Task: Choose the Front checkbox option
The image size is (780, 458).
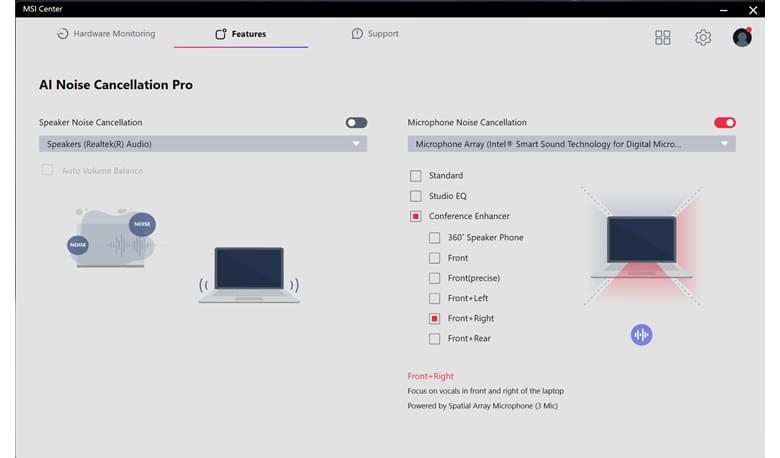Action: [x=434, y=258]
